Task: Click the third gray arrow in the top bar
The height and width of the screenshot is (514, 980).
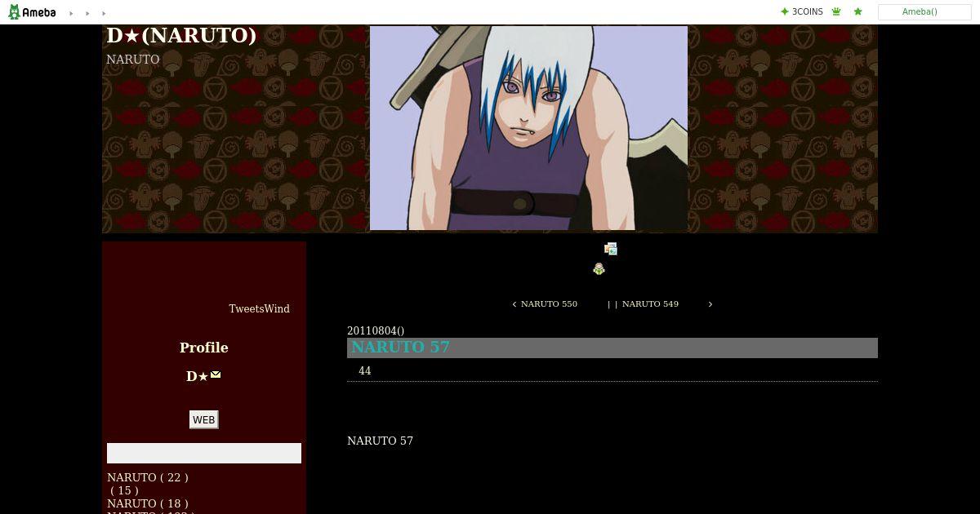Action: click(104, 14)
